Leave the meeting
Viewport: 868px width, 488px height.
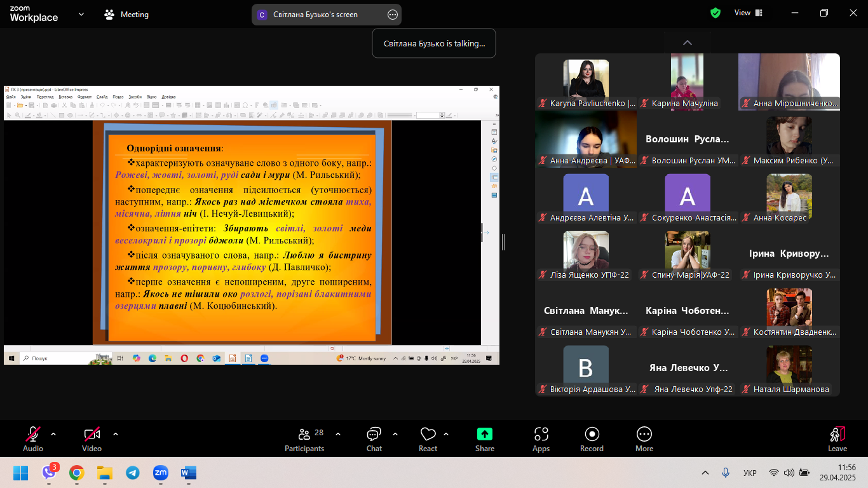point(837,438)
